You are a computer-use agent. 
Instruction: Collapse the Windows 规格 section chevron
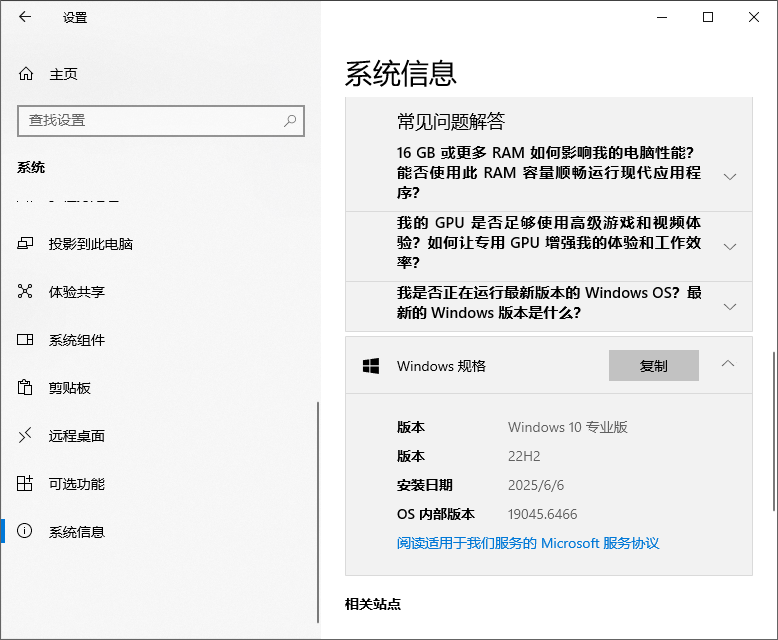[x=728, y=364]
